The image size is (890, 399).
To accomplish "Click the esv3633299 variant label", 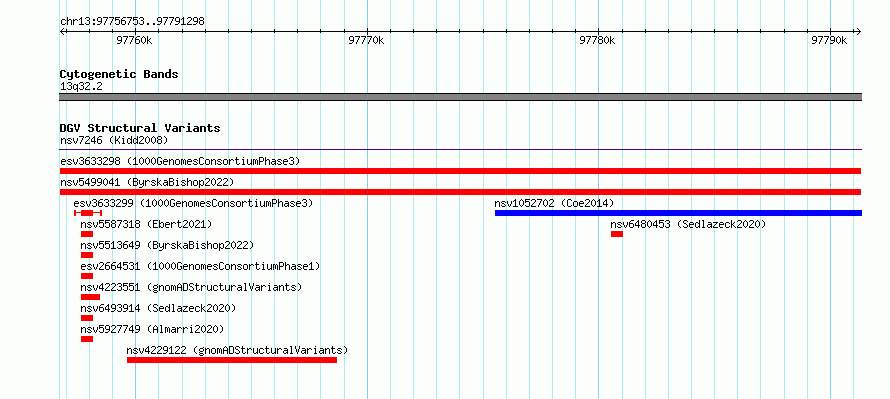I will point(193,203).
